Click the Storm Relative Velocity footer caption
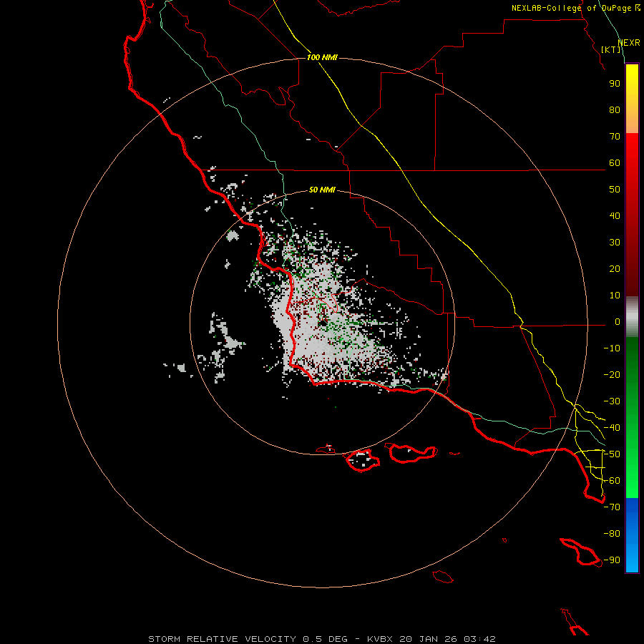Viewport: 644px width, 644px height. 322,639
